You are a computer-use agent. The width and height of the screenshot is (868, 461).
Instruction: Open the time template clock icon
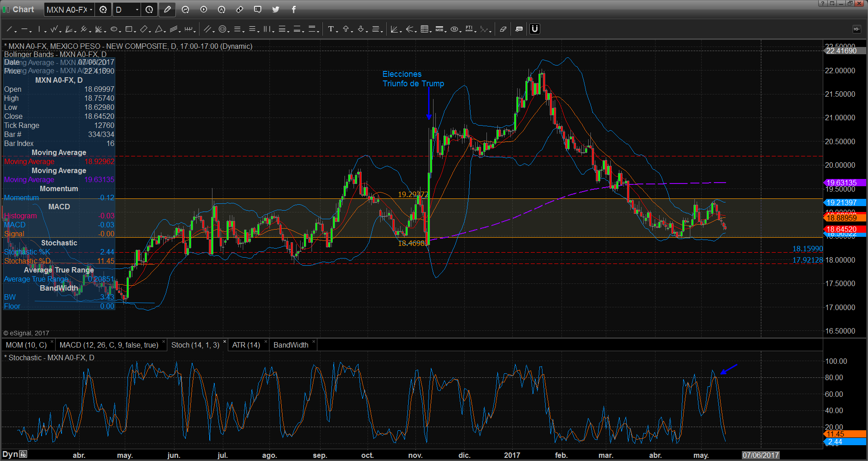point(149,9)
